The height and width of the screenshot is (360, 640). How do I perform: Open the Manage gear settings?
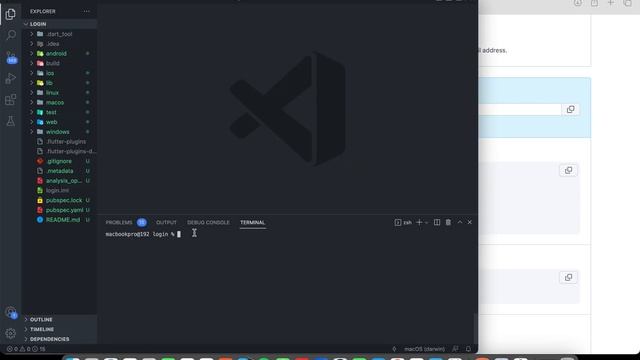(11, 333)
